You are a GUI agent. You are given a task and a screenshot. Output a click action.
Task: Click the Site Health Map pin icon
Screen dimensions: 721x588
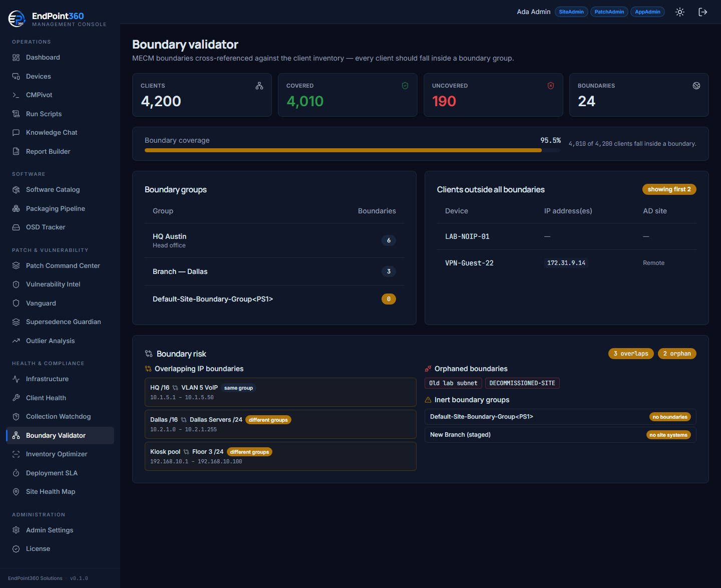tap(16, 492)
